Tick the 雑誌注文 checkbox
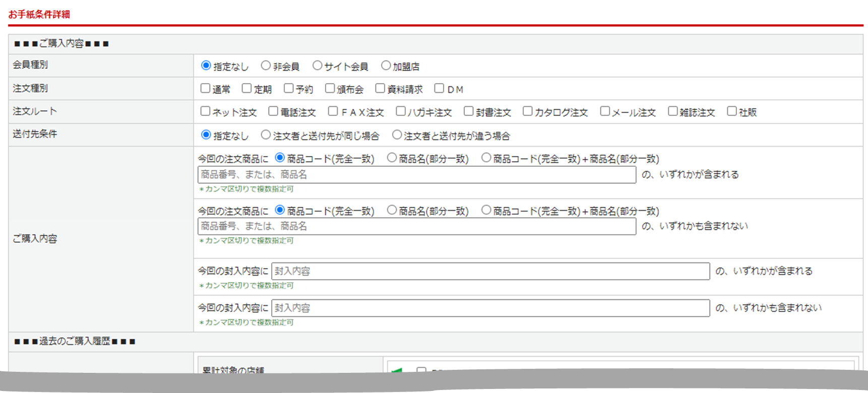 673,111
